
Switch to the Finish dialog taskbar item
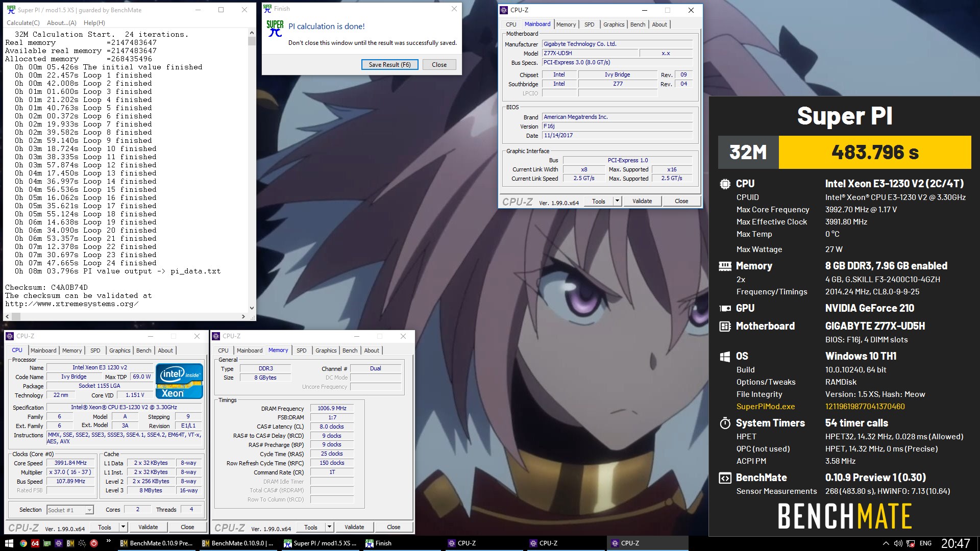click(x=402, y=543)
